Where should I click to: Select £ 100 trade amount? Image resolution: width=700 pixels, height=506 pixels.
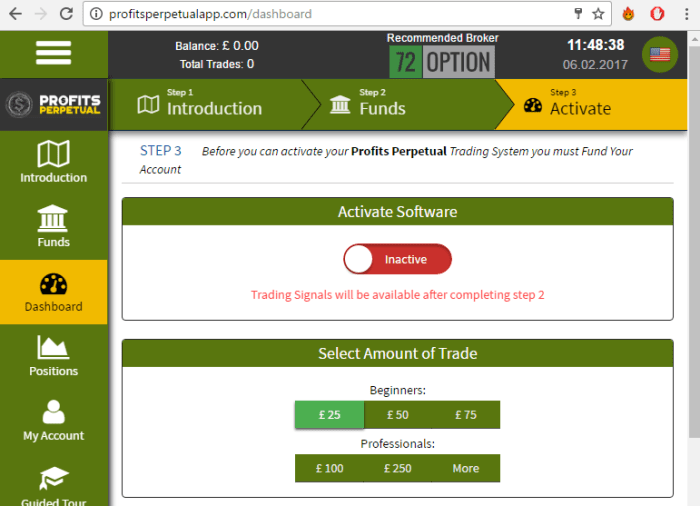coord(329,468)
